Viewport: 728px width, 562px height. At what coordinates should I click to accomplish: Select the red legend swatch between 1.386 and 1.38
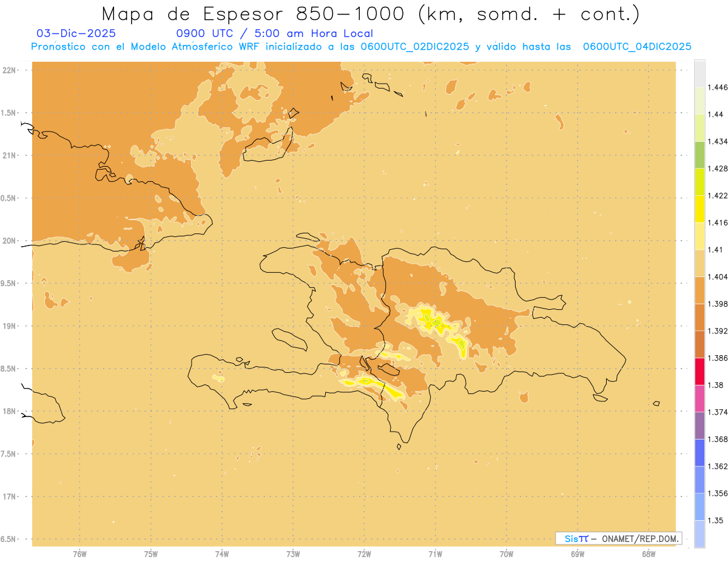699,371
